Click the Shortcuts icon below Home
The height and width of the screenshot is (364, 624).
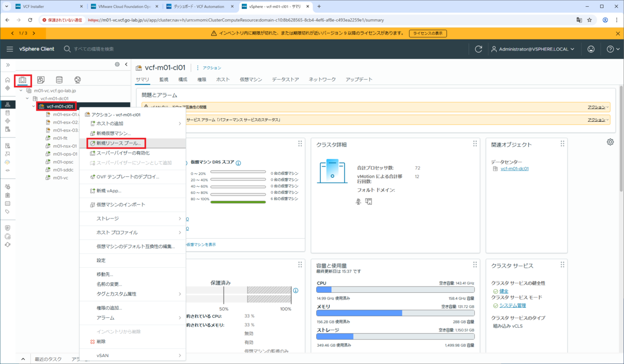(7, 88)
